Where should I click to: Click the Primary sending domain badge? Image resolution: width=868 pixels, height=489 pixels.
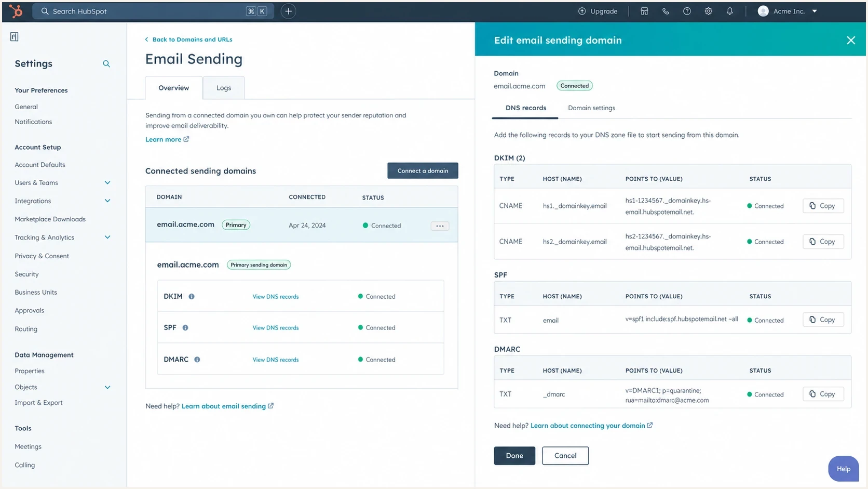[259, 265]
